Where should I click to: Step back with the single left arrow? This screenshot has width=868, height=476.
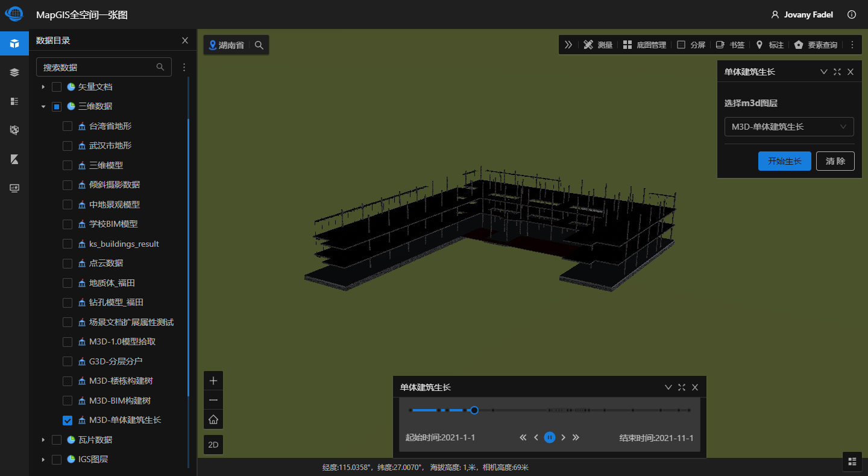(x=536, y=437)
